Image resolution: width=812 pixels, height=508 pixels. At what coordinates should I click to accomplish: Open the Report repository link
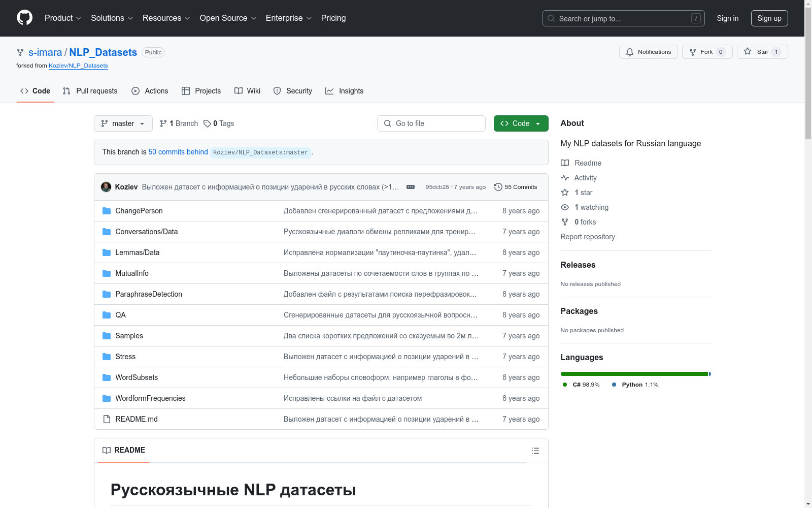click(588, 237)
